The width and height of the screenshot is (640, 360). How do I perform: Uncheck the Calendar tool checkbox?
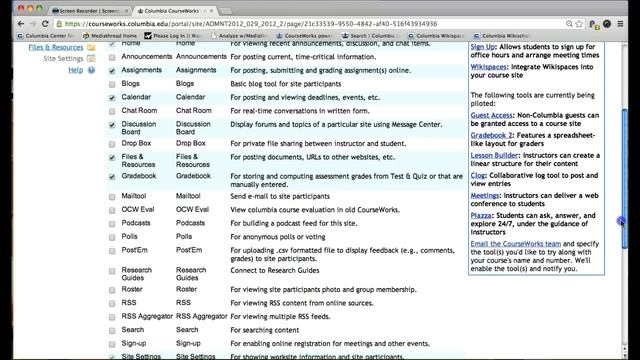(x=112, y=98)
